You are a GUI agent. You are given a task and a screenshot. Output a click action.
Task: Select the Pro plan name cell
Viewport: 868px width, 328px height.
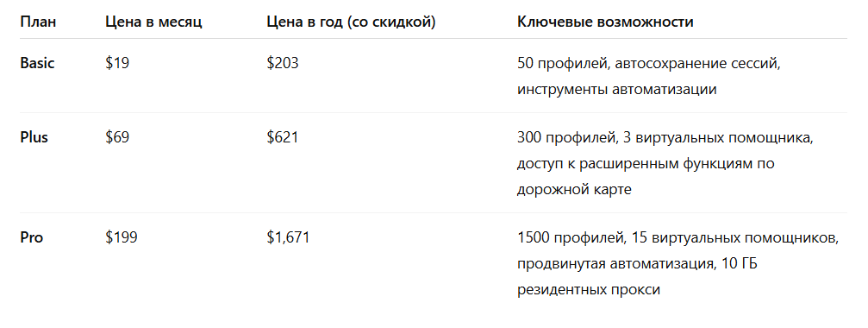32,237
